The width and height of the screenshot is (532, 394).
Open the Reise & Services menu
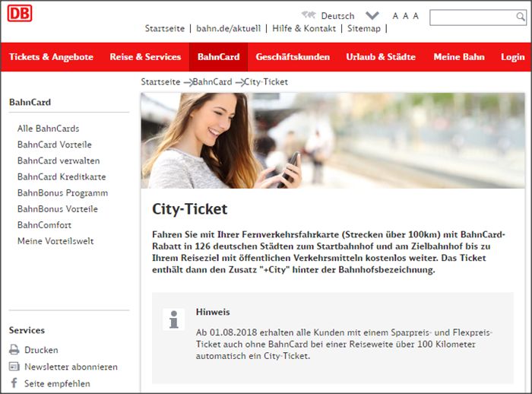(x=145, y=57)
